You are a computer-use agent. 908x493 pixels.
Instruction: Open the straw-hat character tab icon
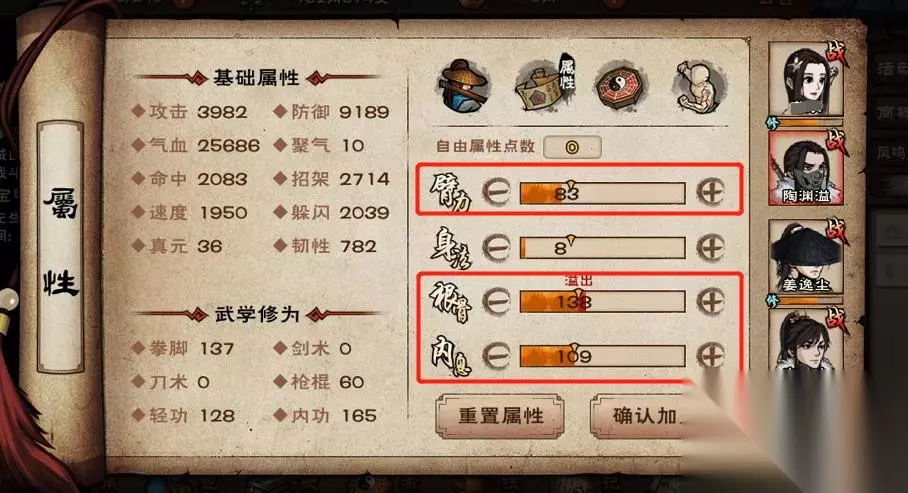coord(462,86)
